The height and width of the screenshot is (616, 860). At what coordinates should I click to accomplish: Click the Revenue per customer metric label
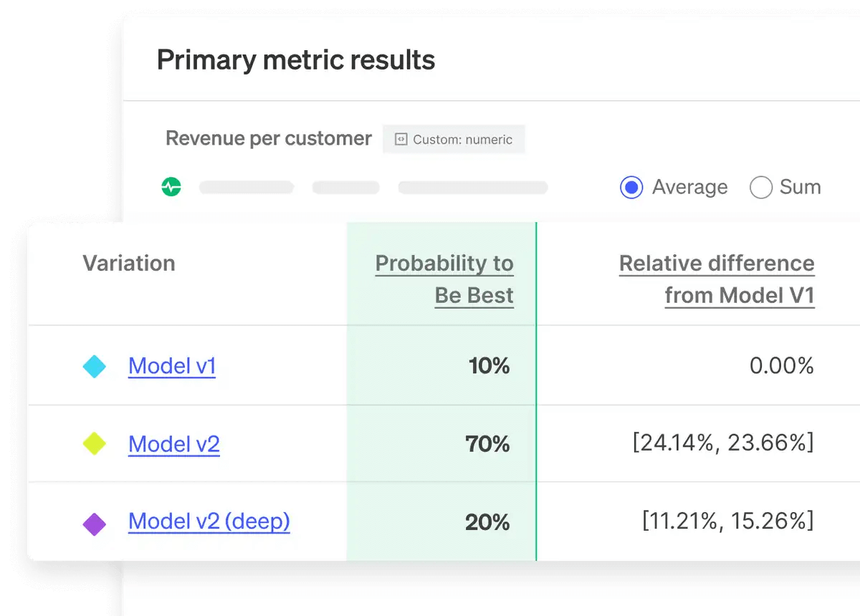point(269,138)
